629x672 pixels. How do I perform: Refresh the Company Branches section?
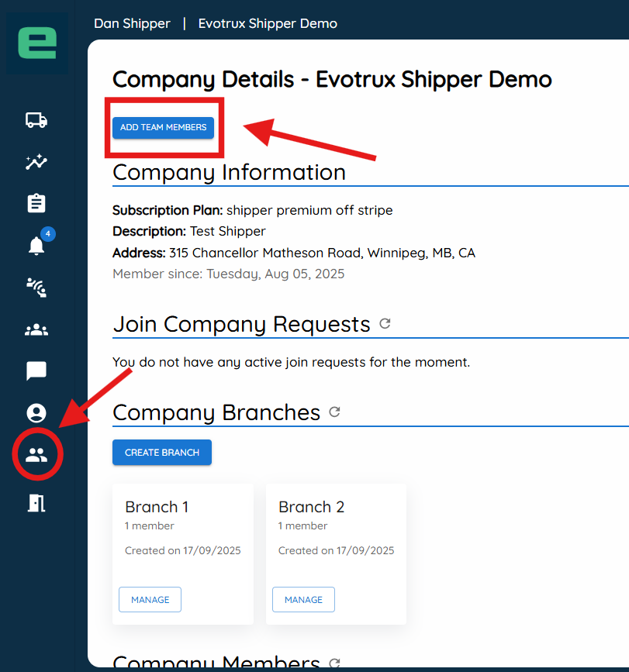click(x=335, y=412)
